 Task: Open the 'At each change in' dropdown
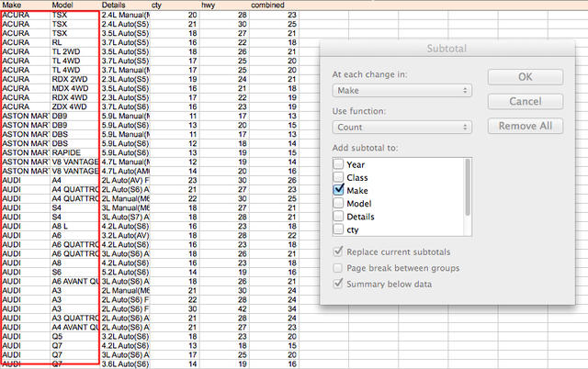tap(401, 90)
